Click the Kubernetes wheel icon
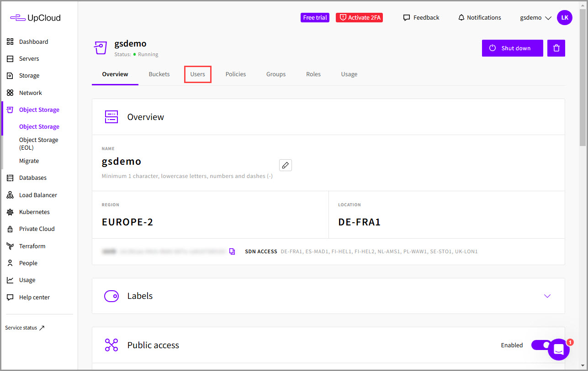The image size is (588, 371). 10,212
